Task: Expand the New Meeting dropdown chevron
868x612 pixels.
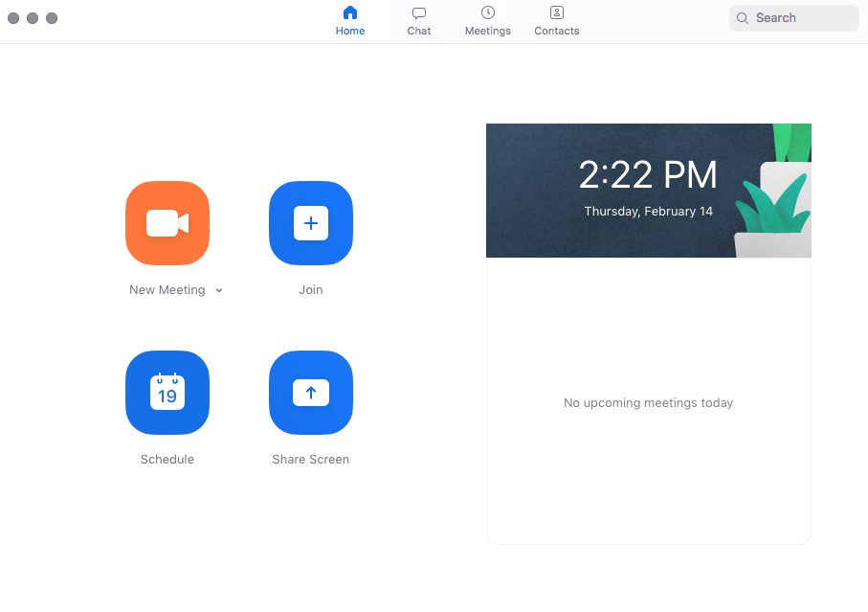Action: (x=219, y=291)
